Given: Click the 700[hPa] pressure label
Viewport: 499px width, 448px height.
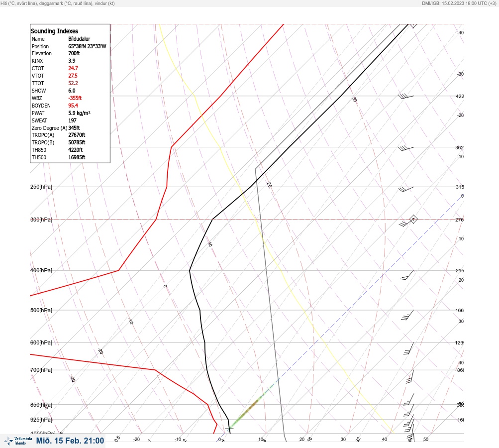Looking at the screenshot, I should (41, 370).
